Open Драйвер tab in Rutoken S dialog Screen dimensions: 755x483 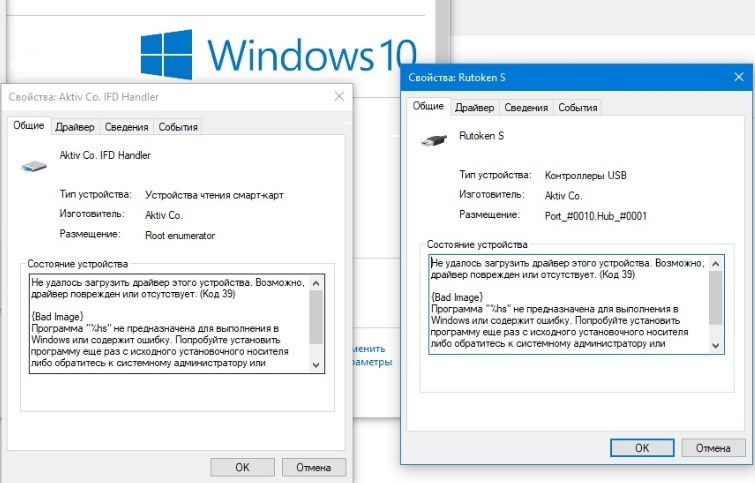(474, 108)
